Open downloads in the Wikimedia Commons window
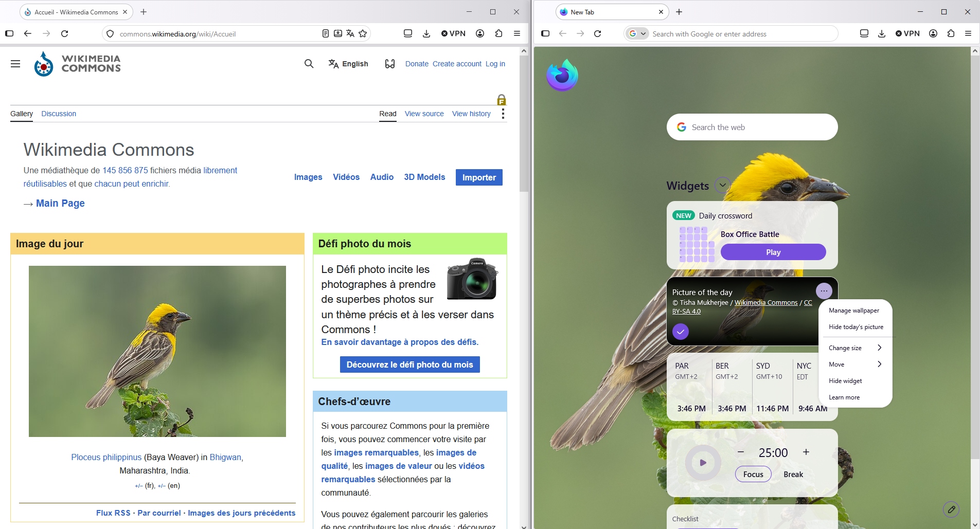 pos(426,33)
